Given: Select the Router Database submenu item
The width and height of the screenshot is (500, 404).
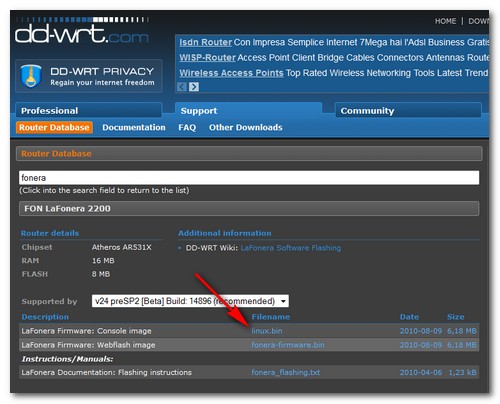Looking at the screenshot, I should coord(54,128).
